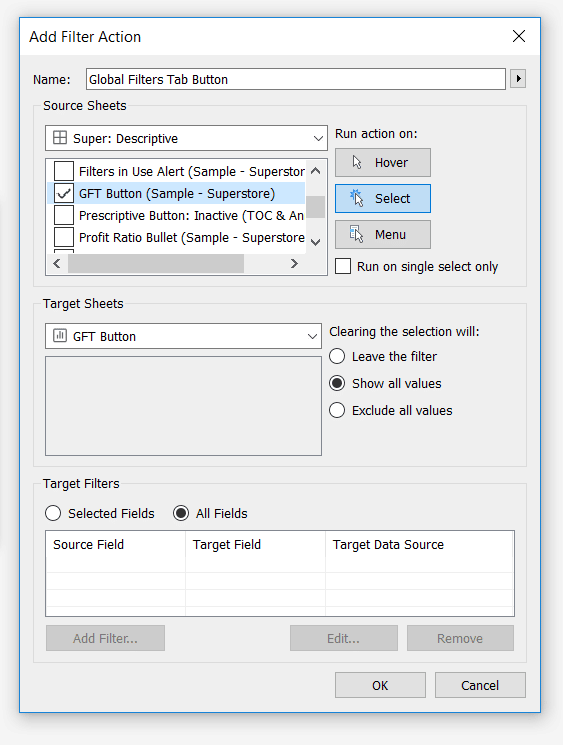
Task: Open the Super: Descriptive source dropdown
Action: pos(186,138)
